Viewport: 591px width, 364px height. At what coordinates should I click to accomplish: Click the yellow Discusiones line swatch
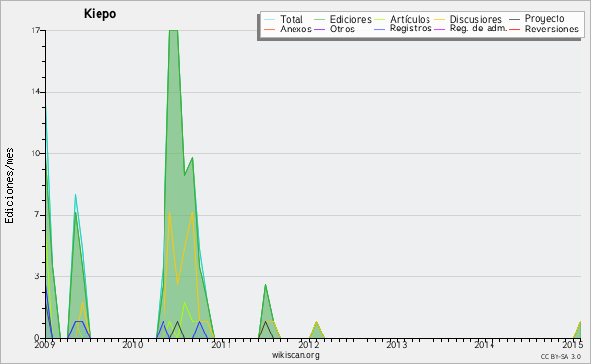(439, 20)
